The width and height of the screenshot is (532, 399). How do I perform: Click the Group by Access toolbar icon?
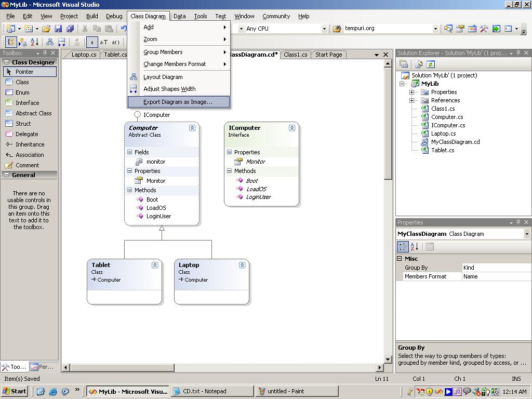coord(23,42)
